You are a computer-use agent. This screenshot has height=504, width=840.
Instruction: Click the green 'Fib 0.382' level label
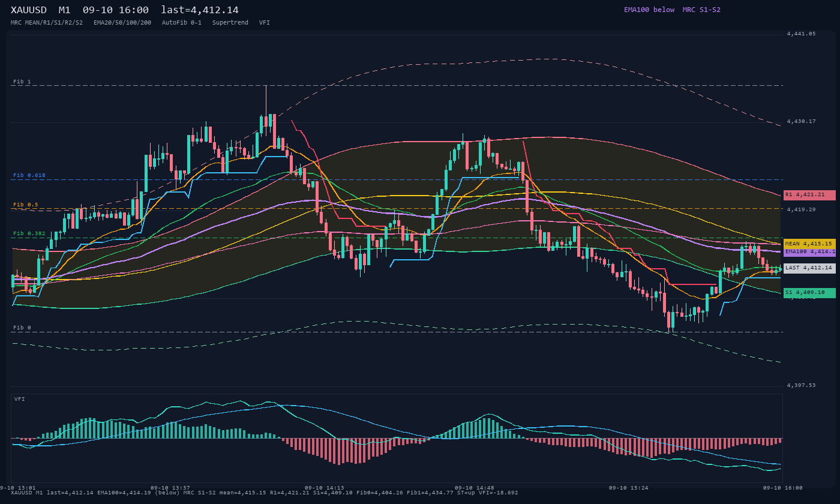pos(29,233)
